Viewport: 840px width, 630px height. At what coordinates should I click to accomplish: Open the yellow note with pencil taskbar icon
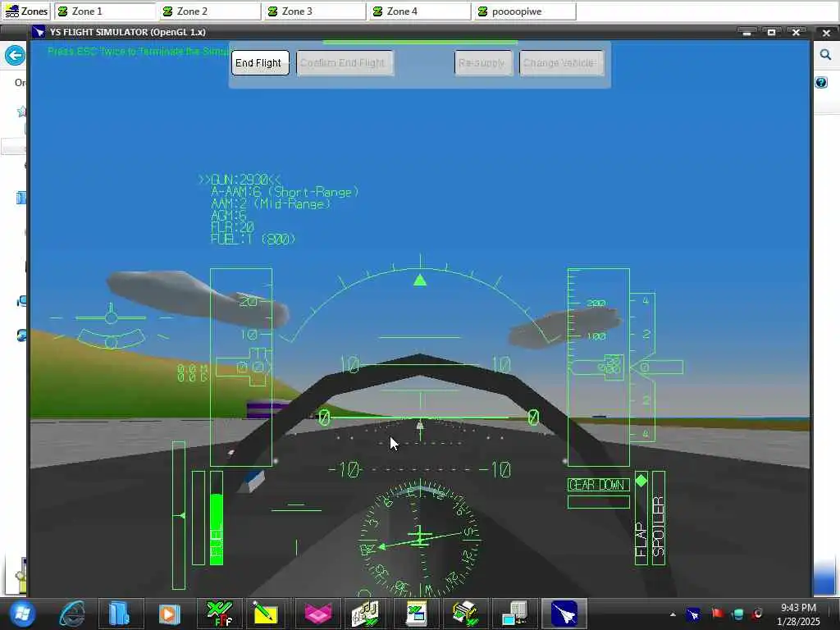coord(265,614)
